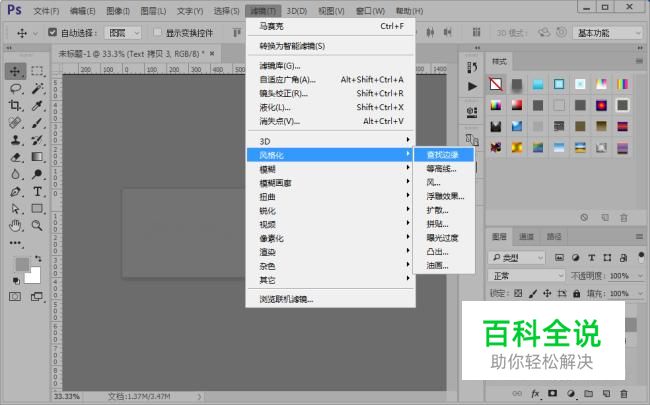
Task: Select the Rectangle shape tool
Action: (x=37, y=209)
